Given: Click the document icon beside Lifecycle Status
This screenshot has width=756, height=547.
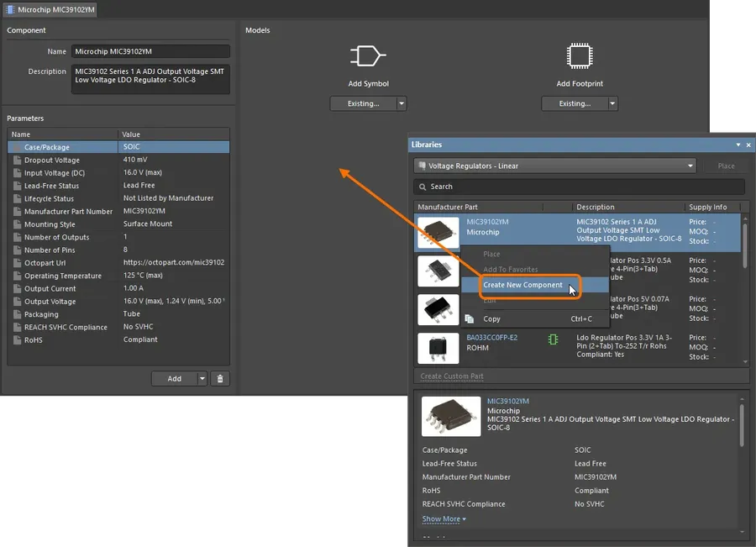Looking at the screenshot, I should coord(17,199).
